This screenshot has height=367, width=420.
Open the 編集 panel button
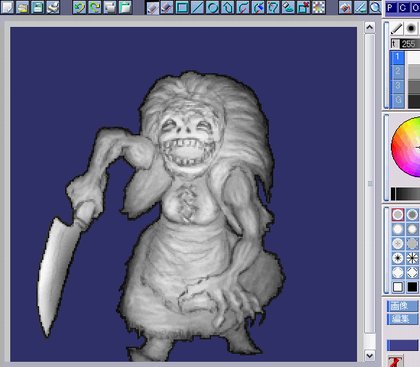tap(403, 319)
